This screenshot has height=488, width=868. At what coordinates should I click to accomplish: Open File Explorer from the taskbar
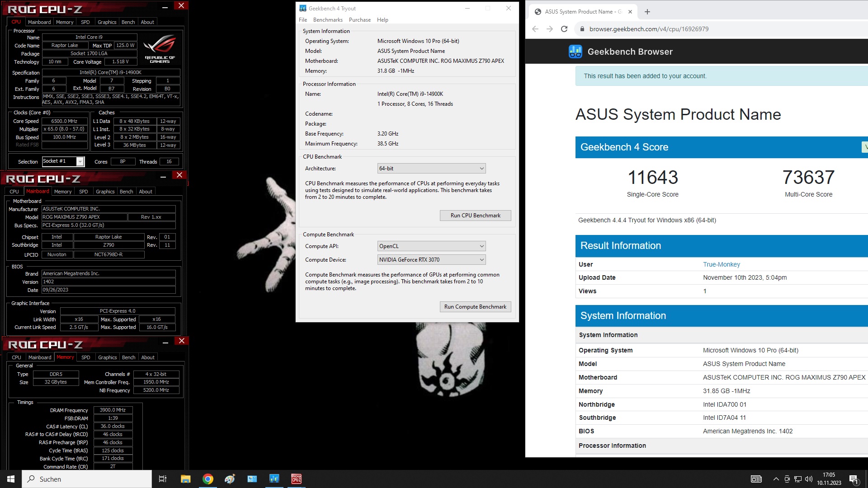(186, 479)
